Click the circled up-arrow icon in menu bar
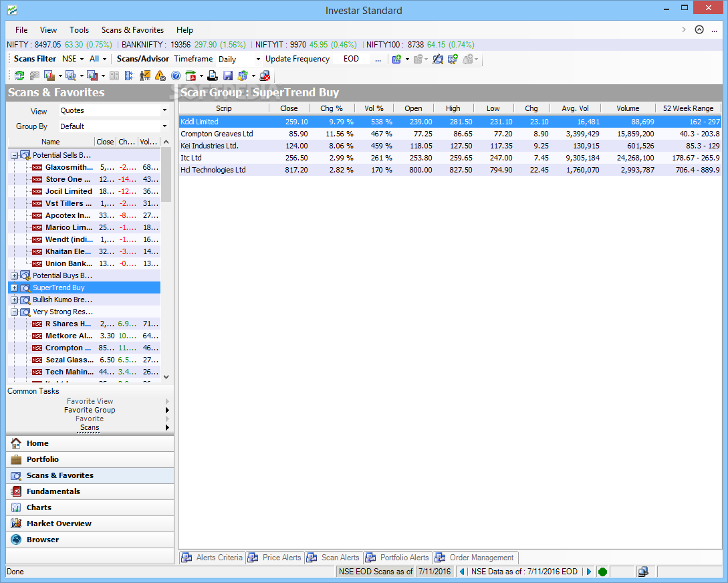The image size is (728, 583). pyautogui.click(x=699, y=29)
